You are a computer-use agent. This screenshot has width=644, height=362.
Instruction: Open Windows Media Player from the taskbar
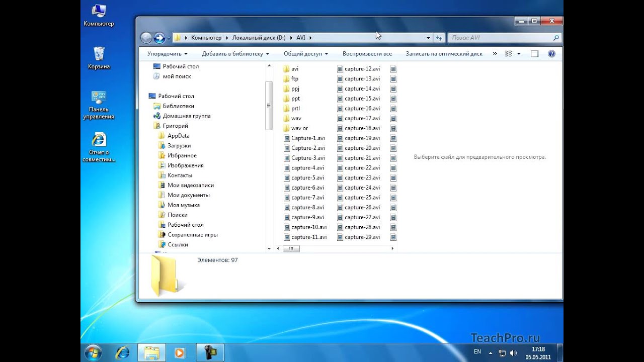coord(180,352)
